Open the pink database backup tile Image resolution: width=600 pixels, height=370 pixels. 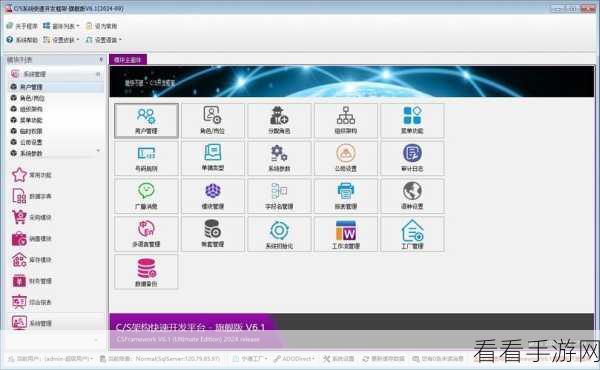click(x=146, y=272)
